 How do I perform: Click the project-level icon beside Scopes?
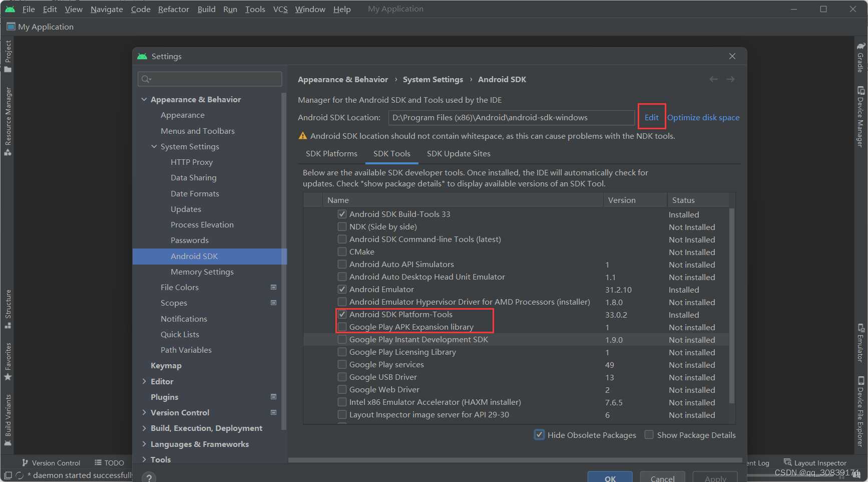(x=273, y=303)
